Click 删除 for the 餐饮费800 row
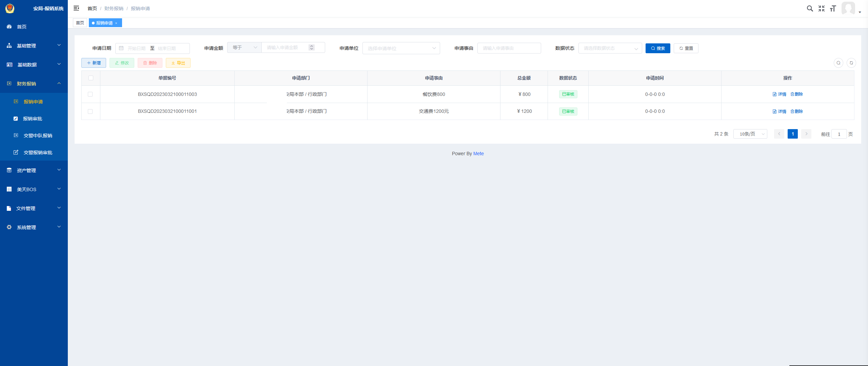 click(797, 94)
